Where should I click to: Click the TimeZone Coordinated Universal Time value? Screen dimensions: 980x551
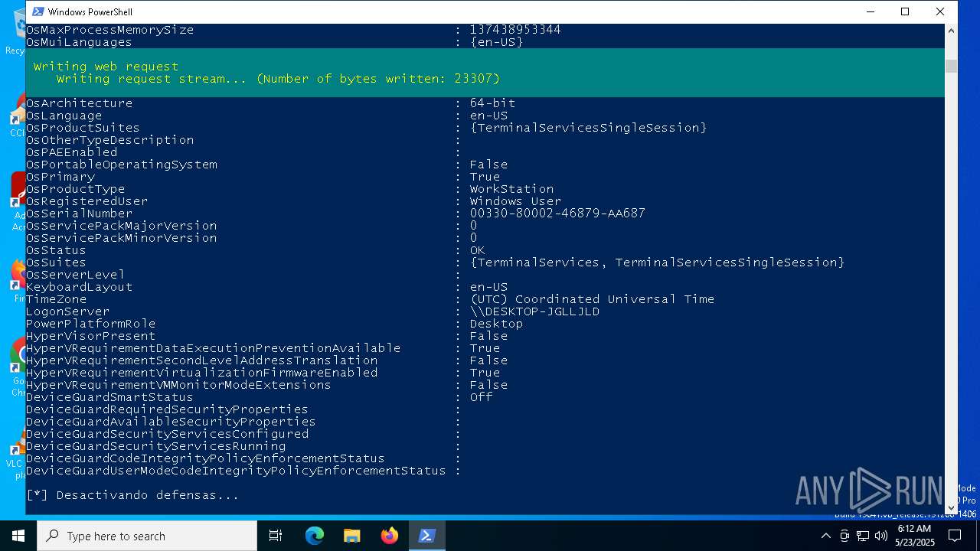click(x=592, y=299)
